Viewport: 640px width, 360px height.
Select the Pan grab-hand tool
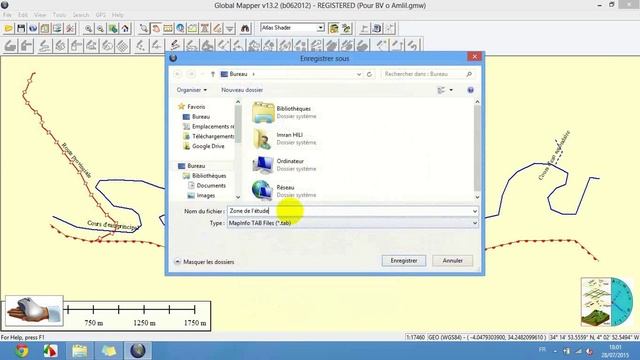click(156, 28)
